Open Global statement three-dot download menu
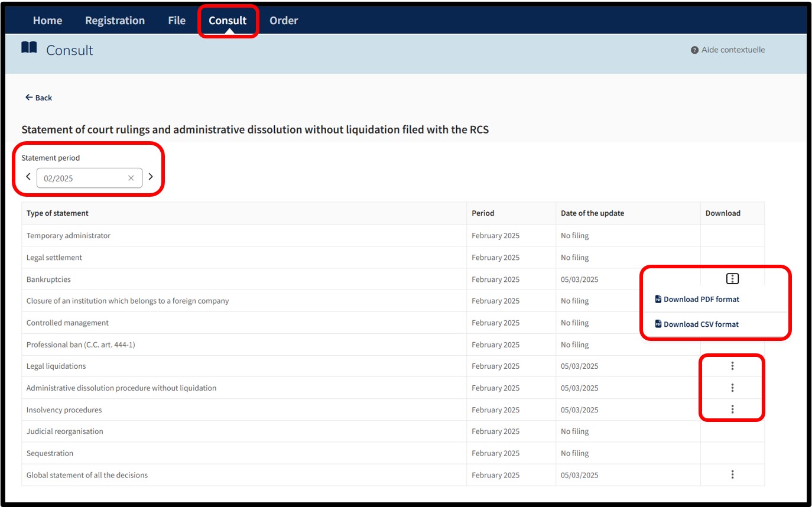Image resolution: width=812 pixels, height=507 pixels. (732, 474)
